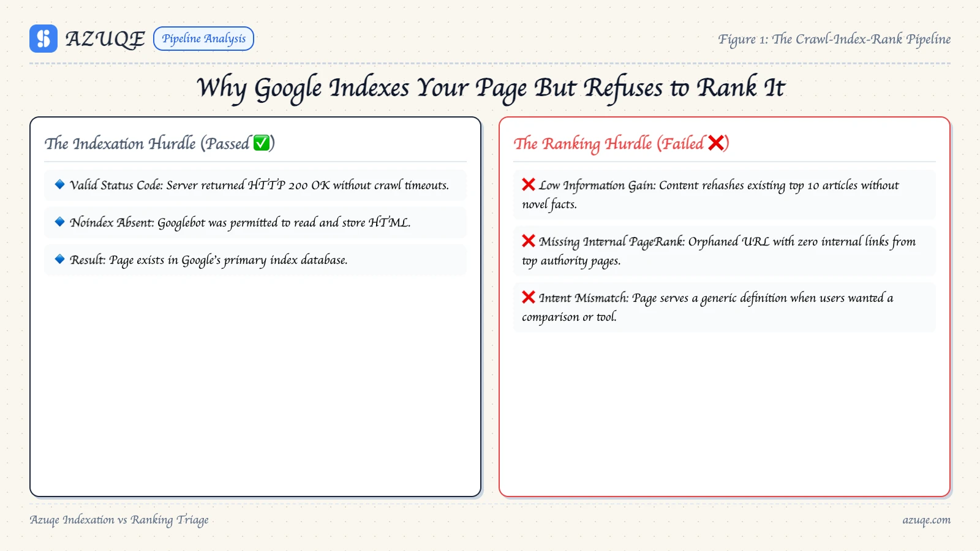Image resolution: width=980 pixels, height=551 pixels.
Task: Click the red X beside Failed
Action: [x=715, y=143]
